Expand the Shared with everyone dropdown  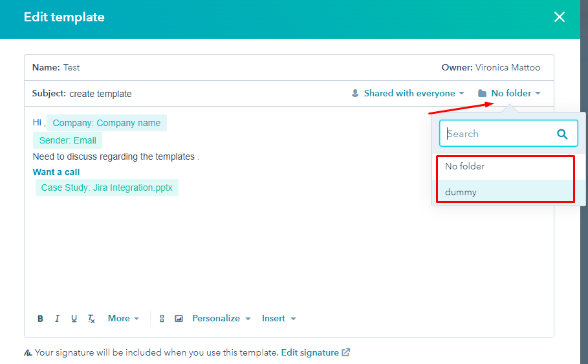pyautogui.click(x=414, y=93)
